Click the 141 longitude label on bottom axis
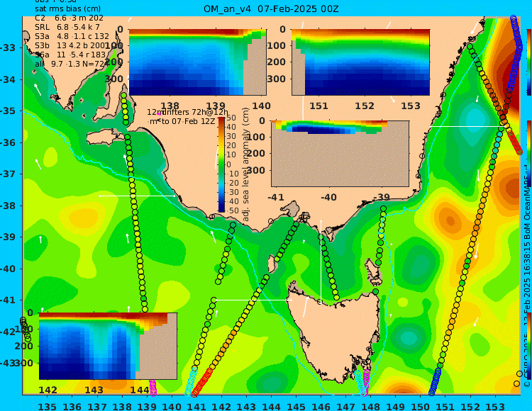532x411 pixels. 196,406
